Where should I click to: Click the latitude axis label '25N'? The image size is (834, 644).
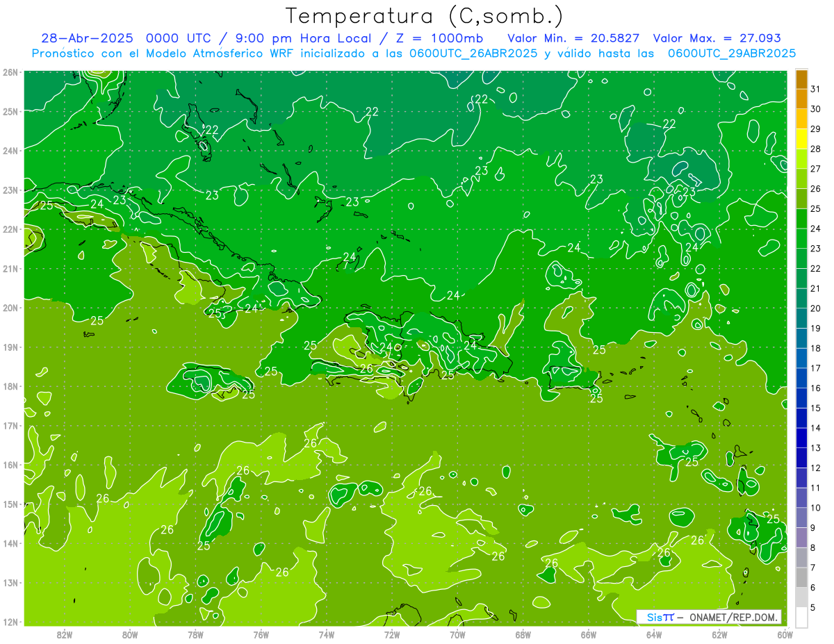coord(10,111)
